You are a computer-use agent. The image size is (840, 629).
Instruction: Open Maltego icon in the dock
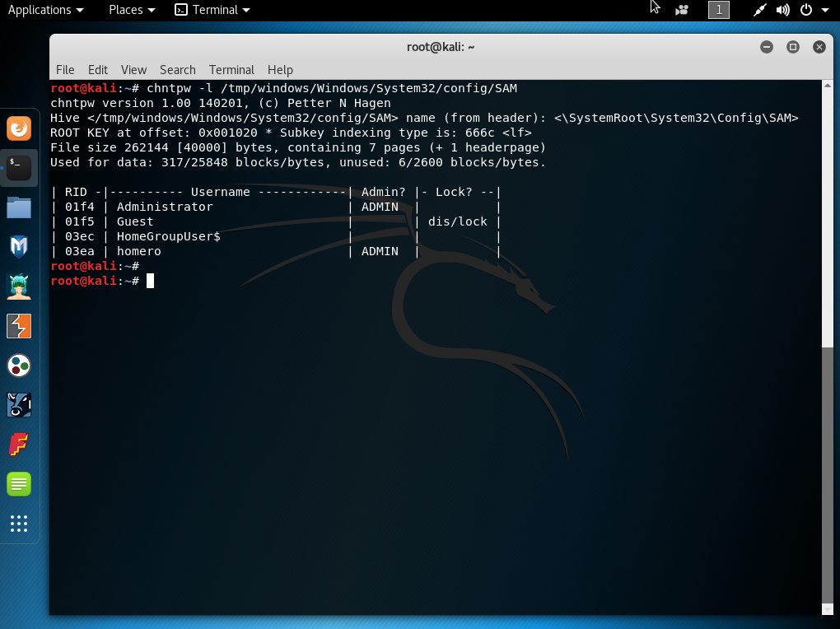19,365
